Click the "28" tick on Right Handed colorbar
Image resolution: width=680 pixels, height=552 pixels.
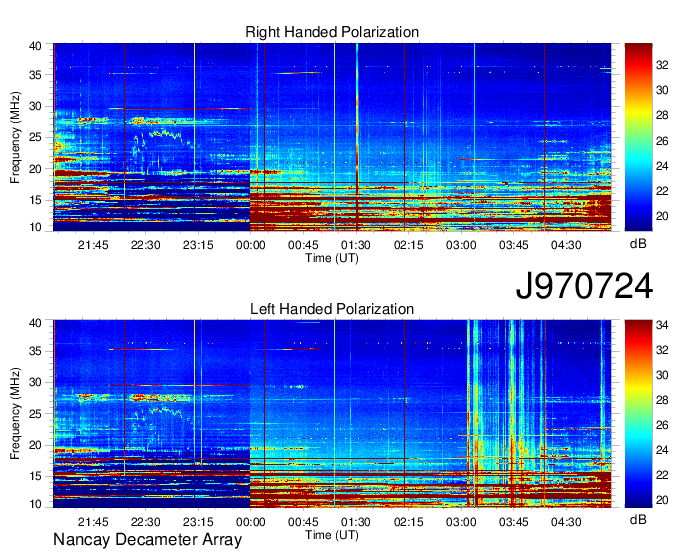[662, 115]
